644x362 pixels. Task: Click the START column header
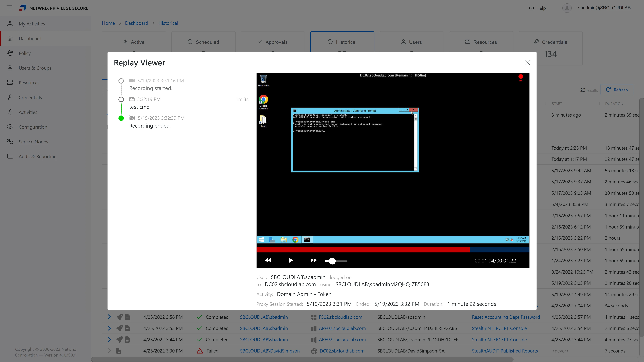pyautogui.click(x=557, y=104)
